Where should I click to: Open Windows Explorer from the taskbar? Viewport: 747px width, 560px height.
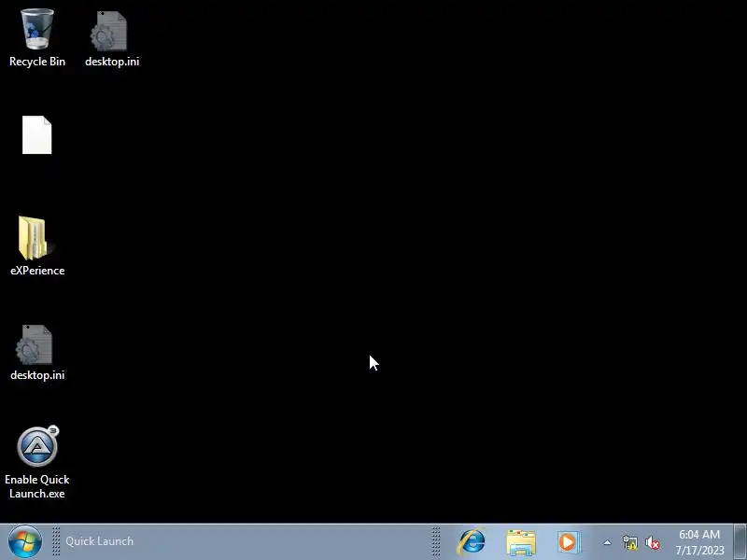521,542
